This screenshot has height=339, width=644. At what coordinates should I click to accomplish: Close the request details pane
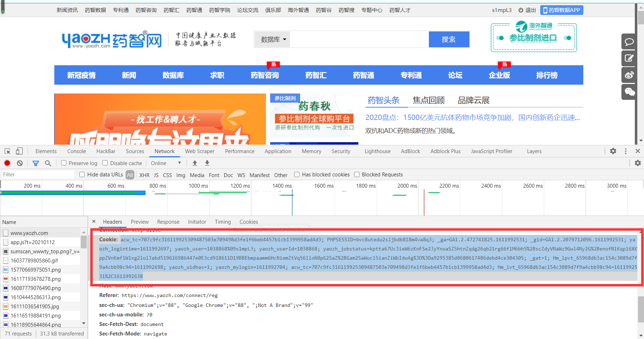pyautogui.click(x=94, y=222)
